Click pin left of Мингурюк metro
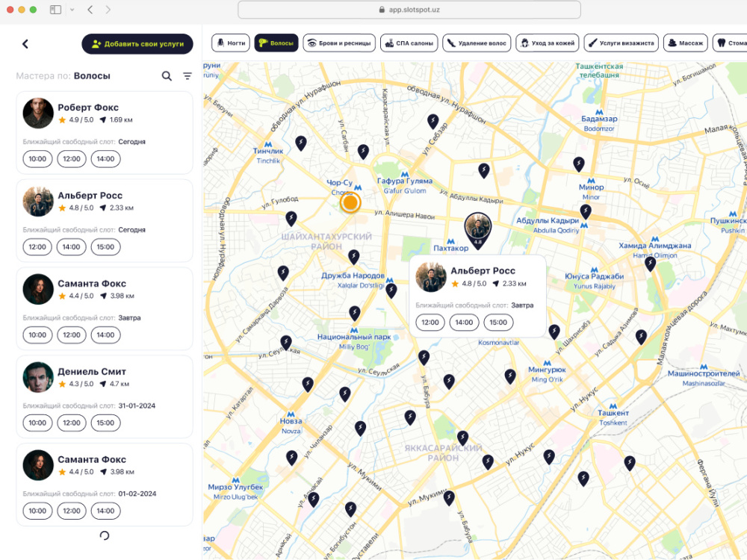Viewport: 747px width, 560px height. coord(510,376)
